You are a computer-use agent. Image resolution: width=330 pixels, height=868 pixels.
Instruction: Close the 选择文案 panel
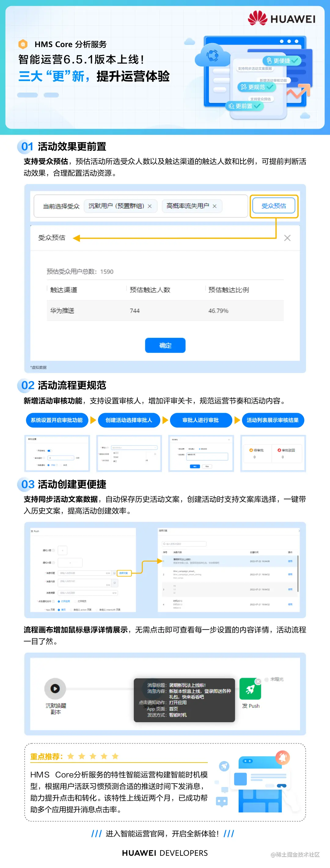299,530
